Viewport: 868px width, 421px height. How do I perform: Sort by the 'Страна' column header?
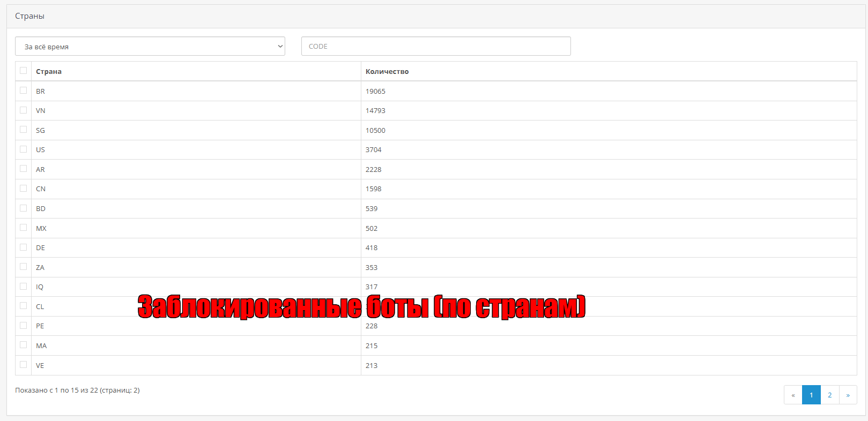tap(49, 72)
